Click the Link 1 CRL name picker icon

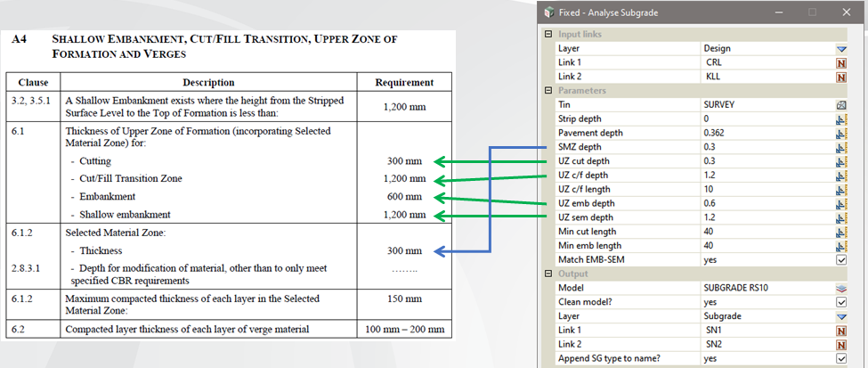pyautogui.click(x=840, y=62)
